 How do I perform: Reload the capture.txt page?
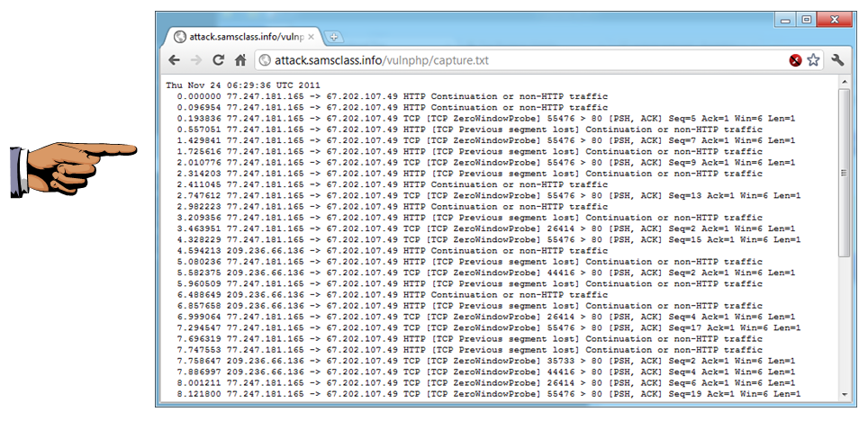tap(219, 60)
